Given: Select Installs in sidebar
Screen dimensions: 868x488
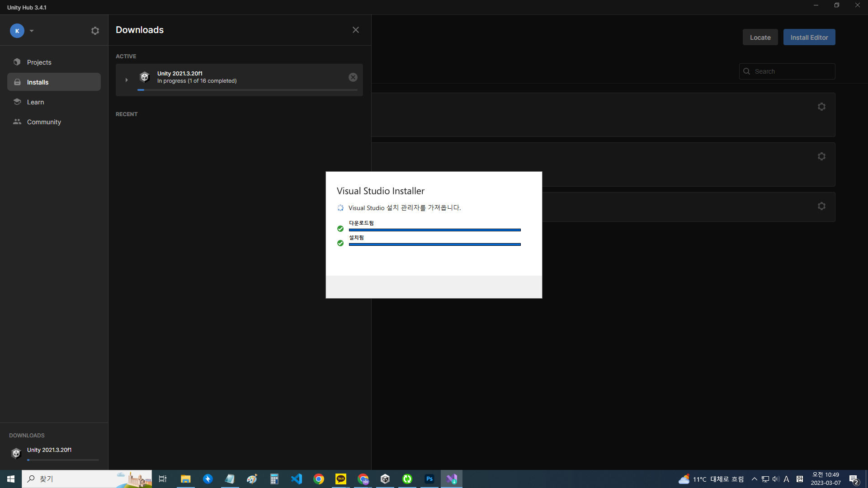Looking at the screenshot, I should [x=54, y=82].
